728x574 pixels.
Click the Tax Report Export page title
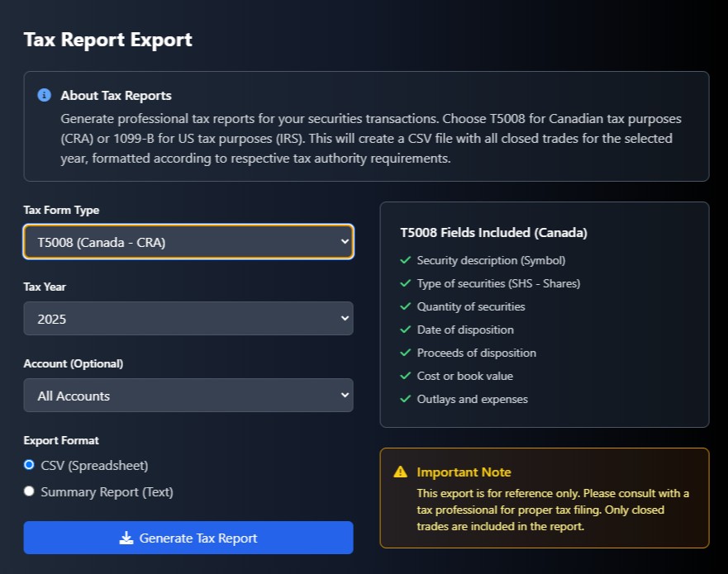pyautogui.click(x=108, y=39)
